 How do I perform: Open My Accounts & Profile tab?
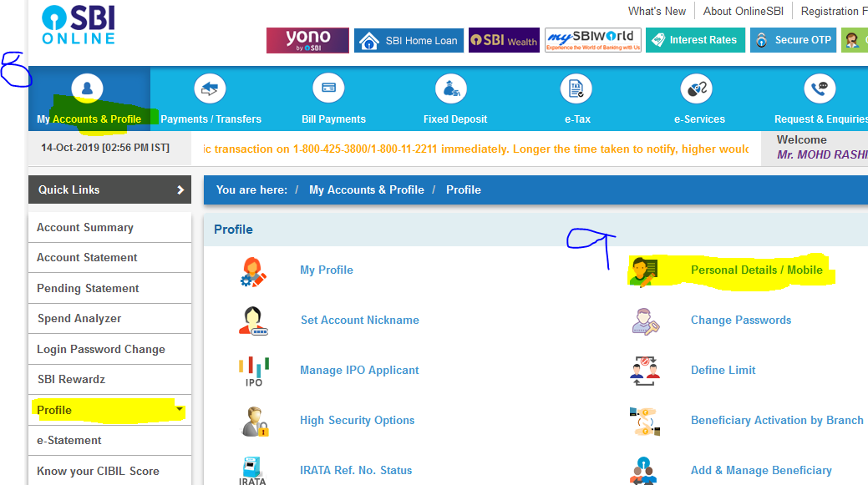coord(89,99)
